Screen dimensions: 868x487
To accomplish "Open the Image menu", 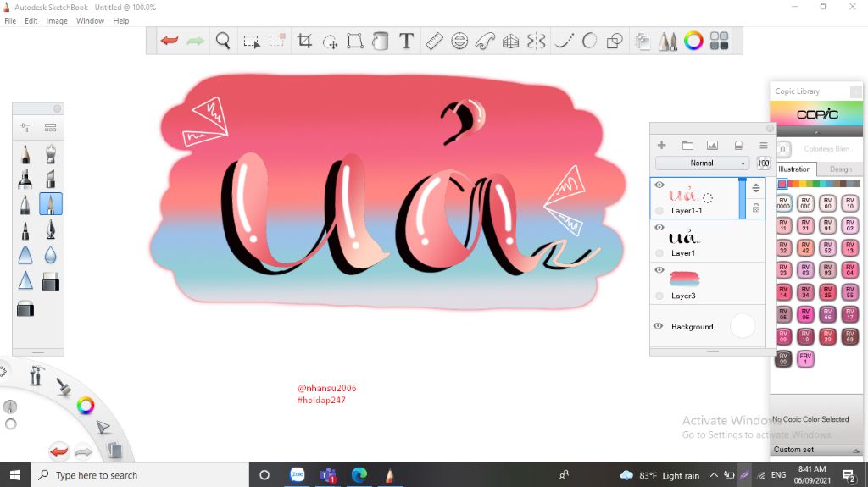I will (x=57, y=21).
